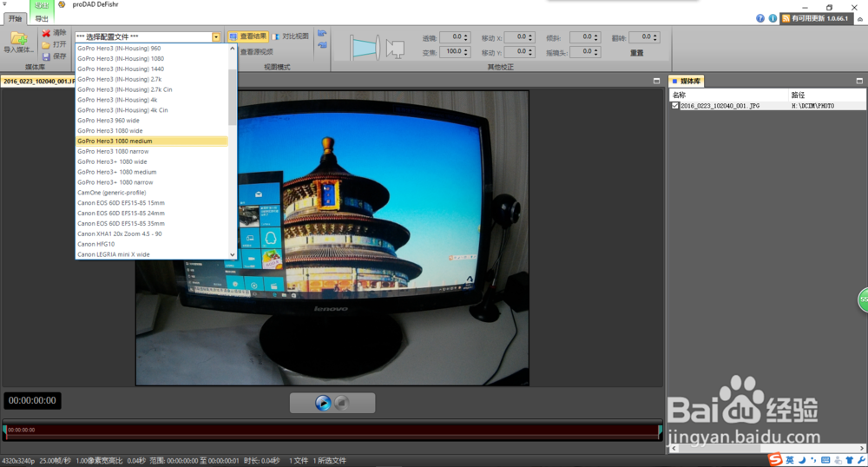Click the moon icon in the IME bar

pyautogui.click(x=801, y=460)
